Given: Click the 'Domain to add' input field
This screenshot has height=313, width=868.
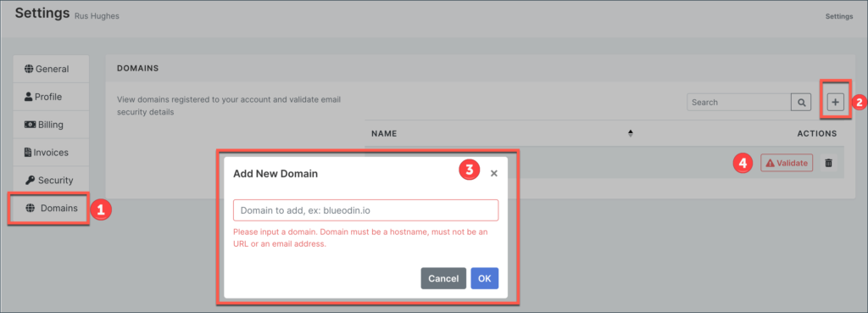Looking at the screenshot, I should coord(366,210).
